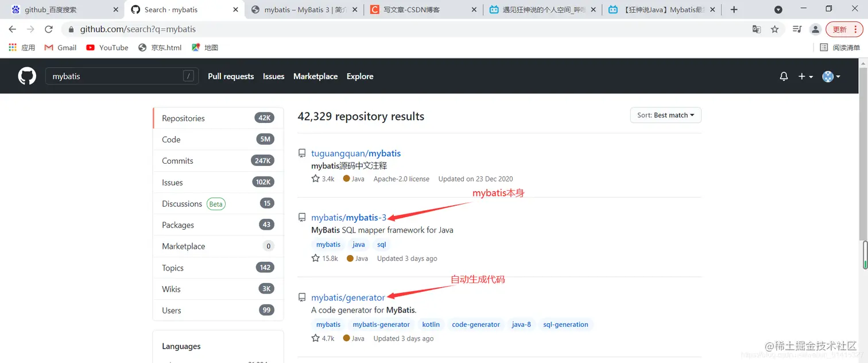Open Explore in header
Image resolution: width=868 pixels, height=363 pixels.
(360, 76)
